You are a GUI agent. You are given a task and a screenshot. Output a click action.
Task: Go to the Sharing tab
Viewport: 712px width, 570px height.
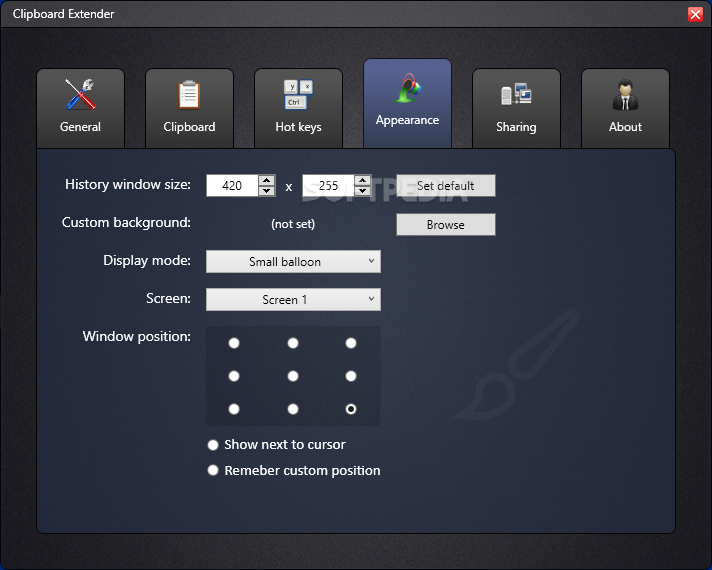click(x=516, y=108)
